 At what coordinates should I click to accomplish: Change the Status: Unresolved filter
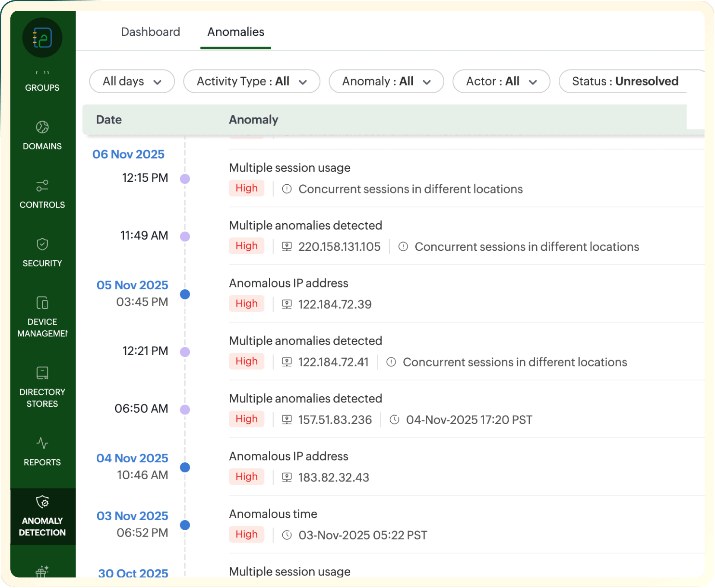click(625, 81)
